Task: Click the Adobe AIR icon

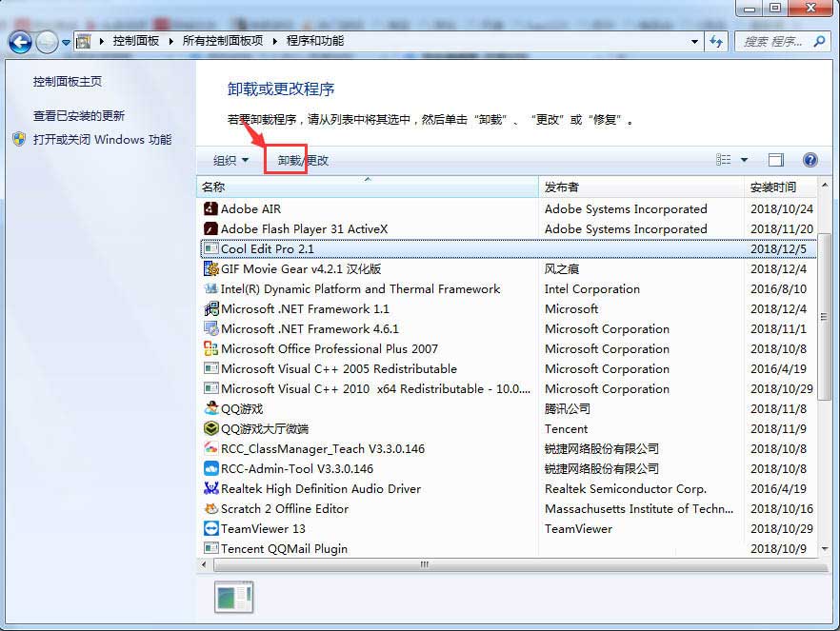Action: coord(211,208)
